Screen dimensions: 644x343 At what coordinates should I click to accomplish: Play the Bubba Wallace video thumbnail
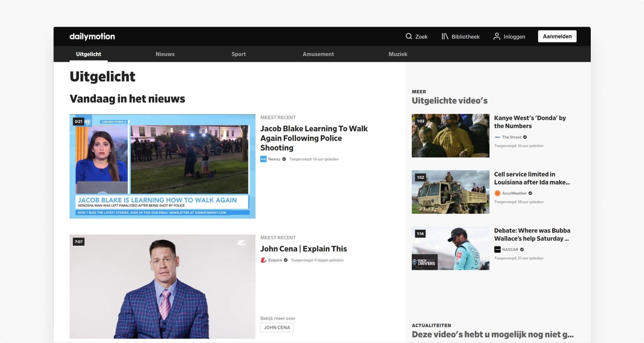click(450, 248)
